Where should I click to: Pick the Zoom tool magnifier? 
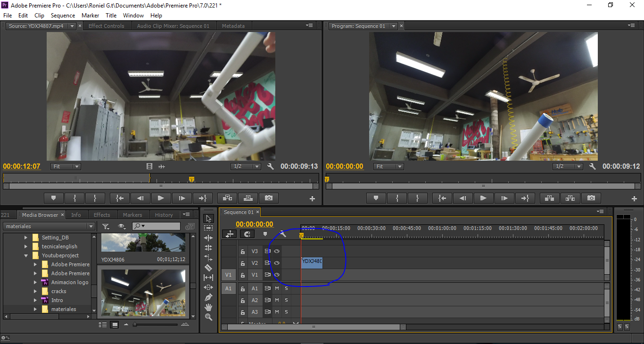click(x=208, y=317)
